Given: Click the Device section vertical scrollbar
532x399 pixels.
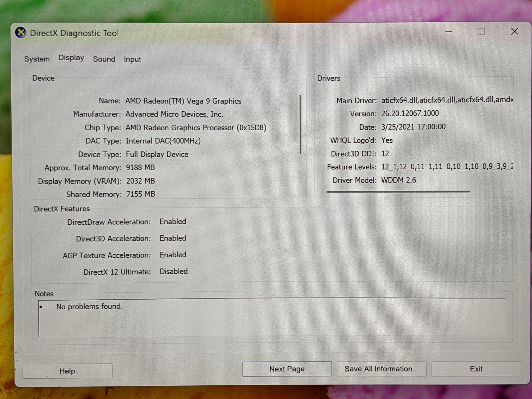Looking at the screenshot, I should pyautogui.click(x=300, y=125).
